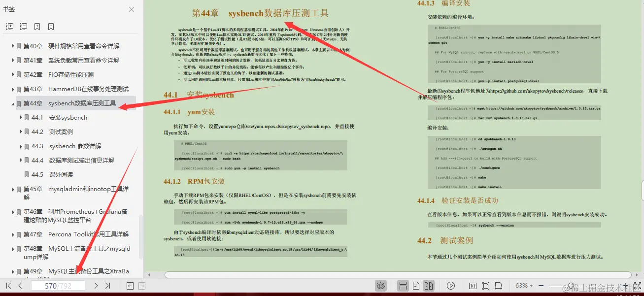Start the slideshow play icon
Image resolution: width=644 pixels, height=296 pixels.
(451, 286)
